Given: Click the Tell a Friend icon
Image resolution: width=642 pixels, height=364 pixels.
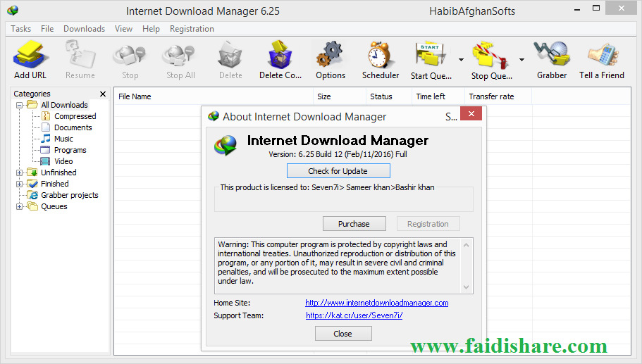Looking at the screenshot, I should tap(603, 55).
